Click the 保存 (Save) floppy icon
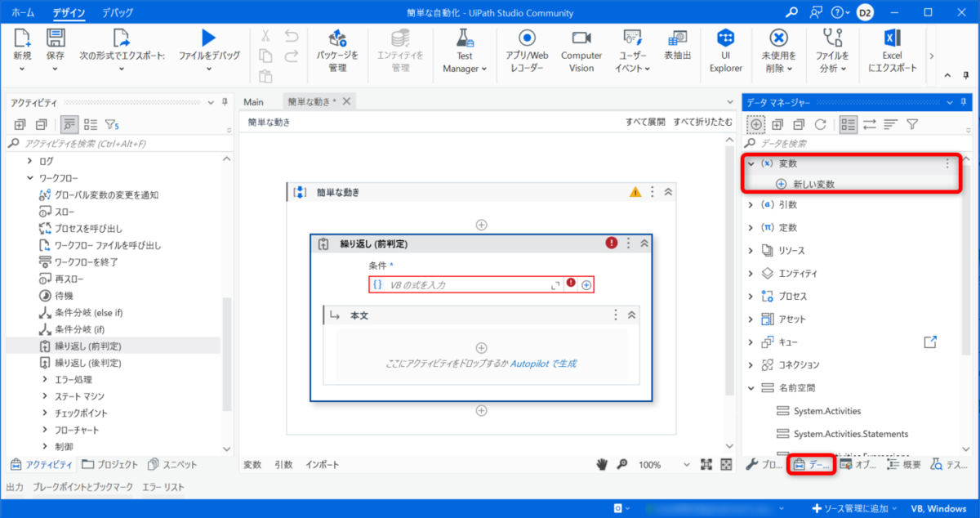 click(x=56, y=38)
